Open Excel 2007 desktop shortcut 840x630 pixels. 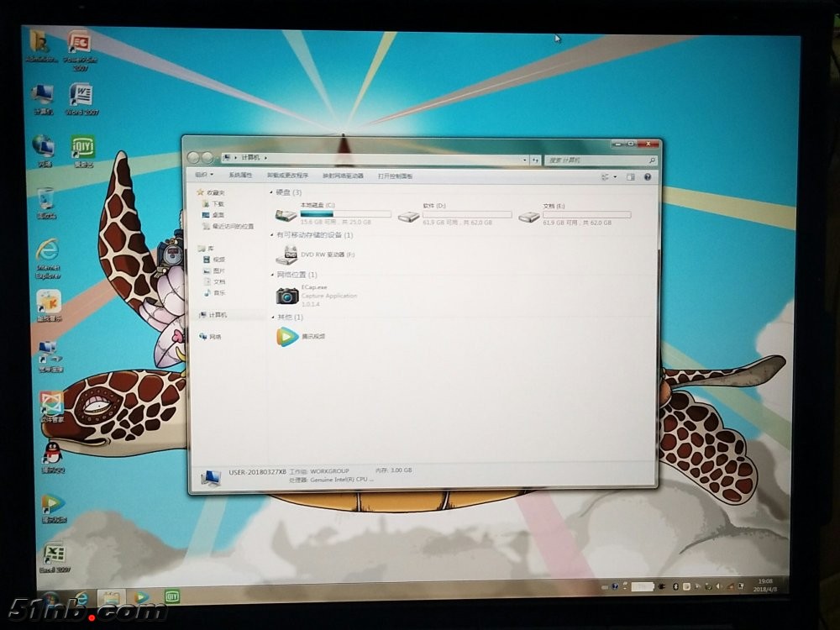click(53, 555)
